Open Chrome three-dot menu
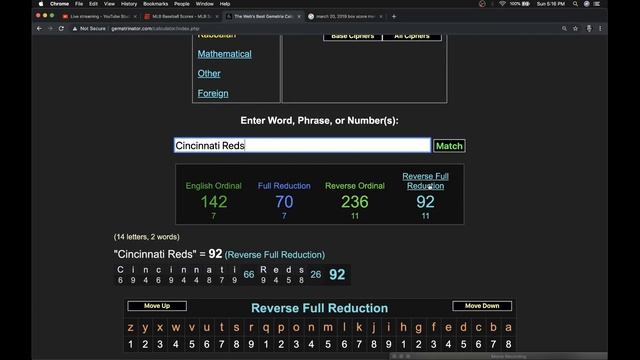 (x=600, y=29)
